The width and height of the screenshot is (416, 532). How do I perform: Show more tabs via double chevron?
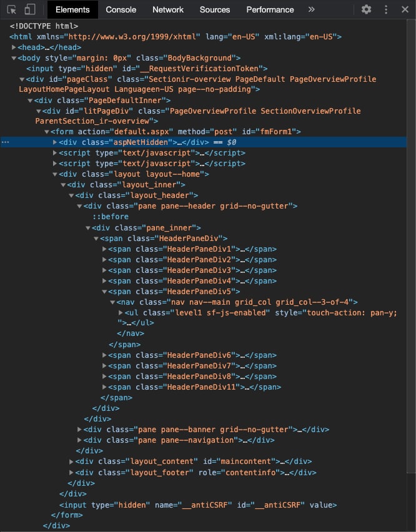tap(312, 9)
